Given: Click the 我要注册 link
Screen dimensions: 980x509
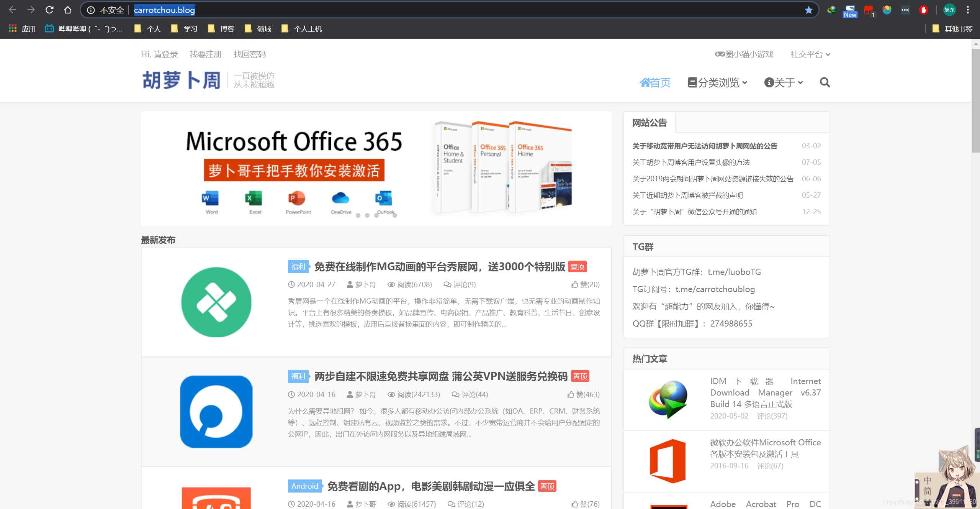Looking at the screenshot, I should click(206, 54).
